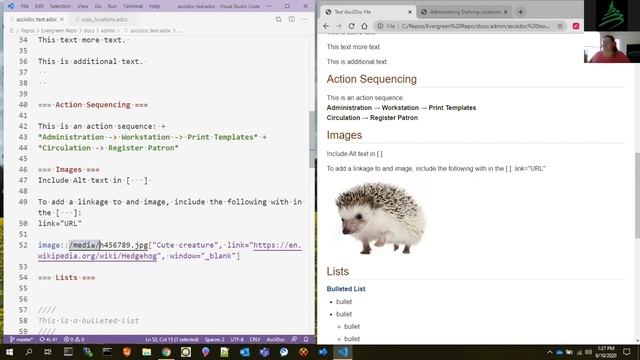640x360 pixels.
Task: Open the Action Center notifications icon
Action: (627, 352)
